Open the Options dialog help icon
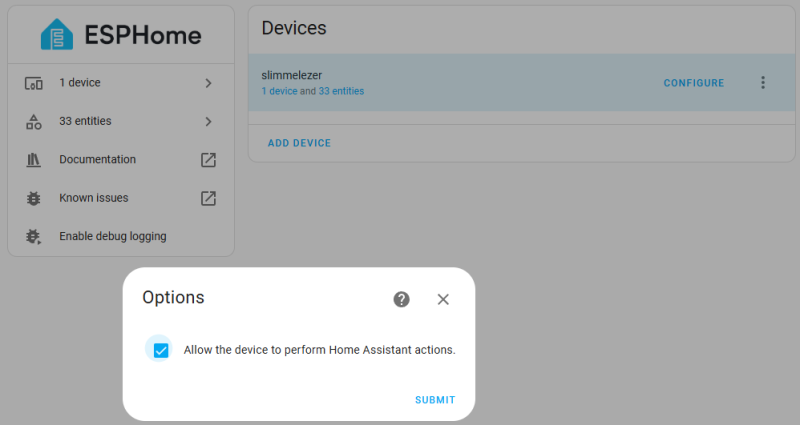 point(402,299)
